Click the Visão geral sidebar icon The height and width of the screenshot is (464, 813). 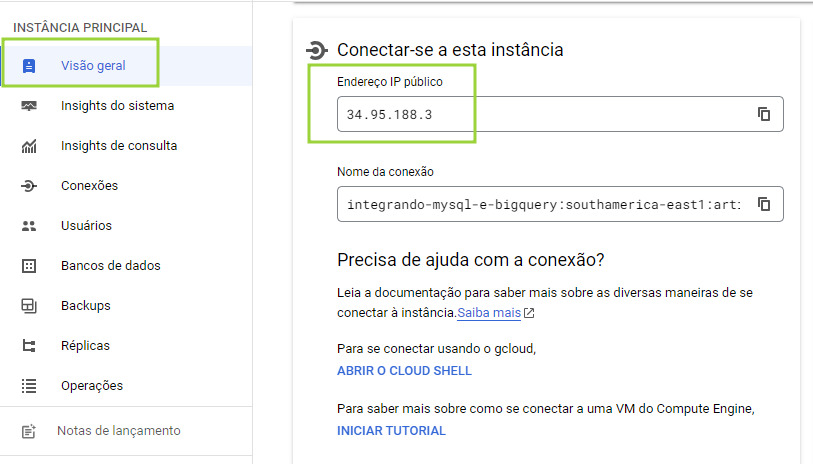[x=29, y=66]
